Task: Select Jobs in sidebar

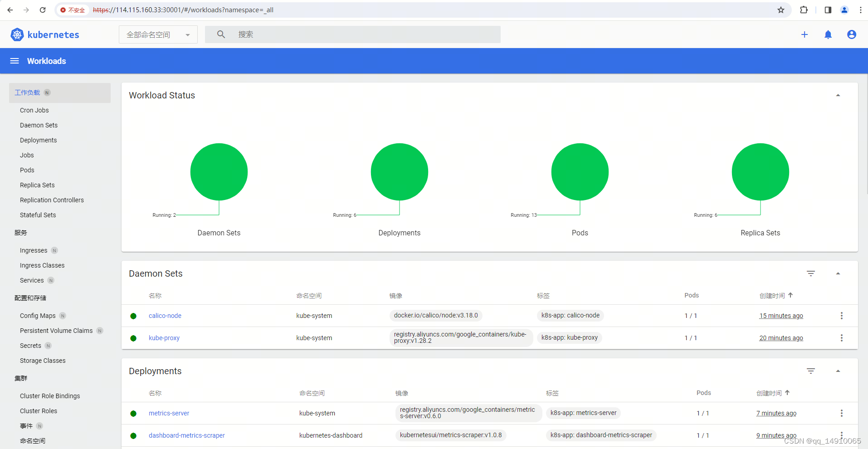Action: point(27,155)
